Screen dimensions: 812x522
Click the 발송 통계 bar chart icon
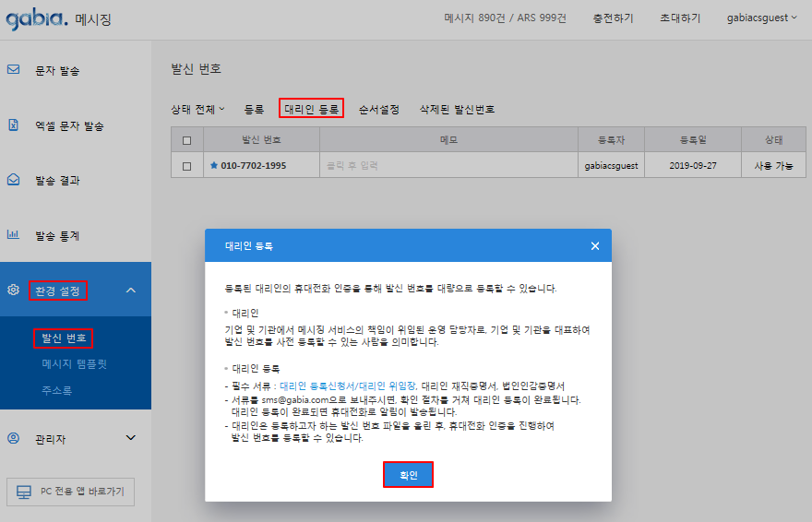pyautogui.click(x=14, y=235)
